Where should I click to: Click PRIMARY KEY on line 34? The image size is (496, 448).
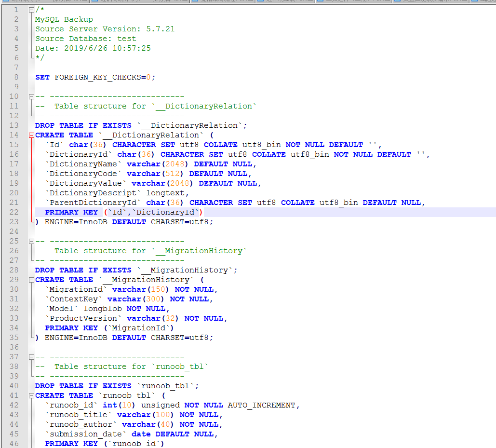coord(71,328)
